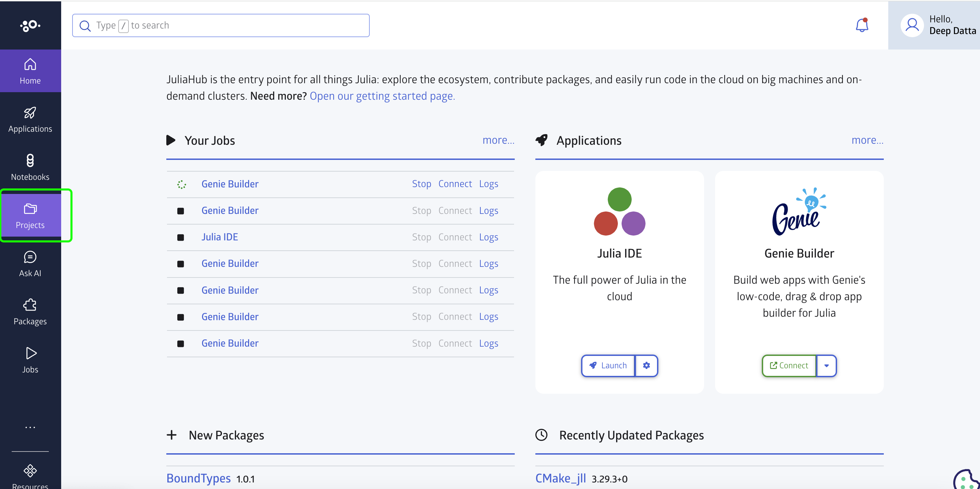Image resolution: width=980 pixels, height=489 pixels.
Task: Open Ask AI in the sidebar
Action: (30, 264)
